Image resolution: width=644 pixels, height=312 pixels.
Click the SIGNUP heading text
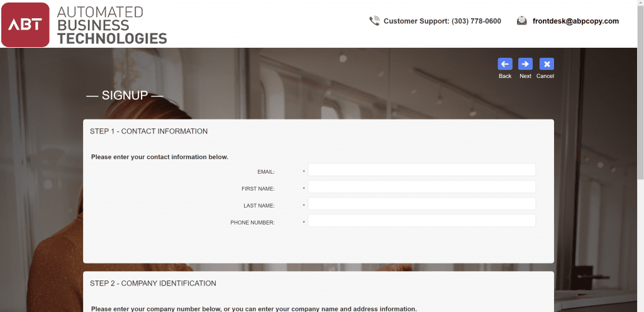coord(125,95)
